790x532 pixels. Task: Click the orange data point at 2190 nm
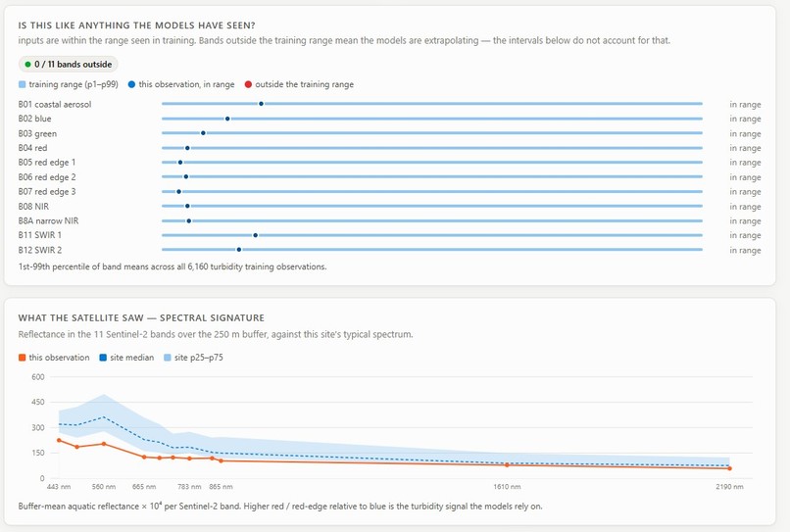point(729,468)
